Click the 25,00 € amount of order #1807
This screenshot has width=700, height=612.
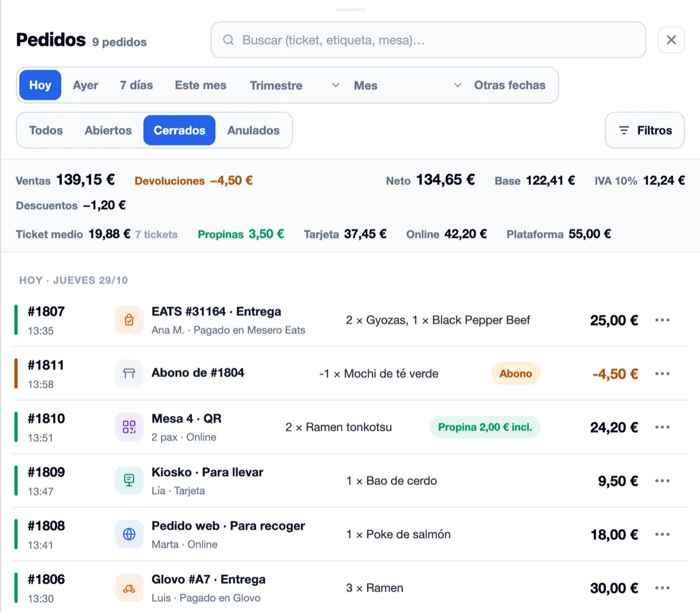(614, 320)
